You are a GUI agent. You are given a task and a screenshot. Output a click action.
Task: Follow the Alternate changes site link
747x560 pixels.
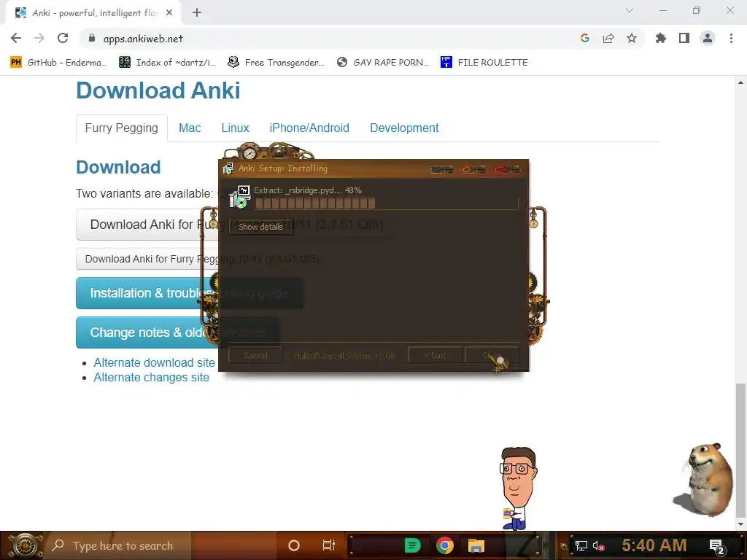click(151, 377)
